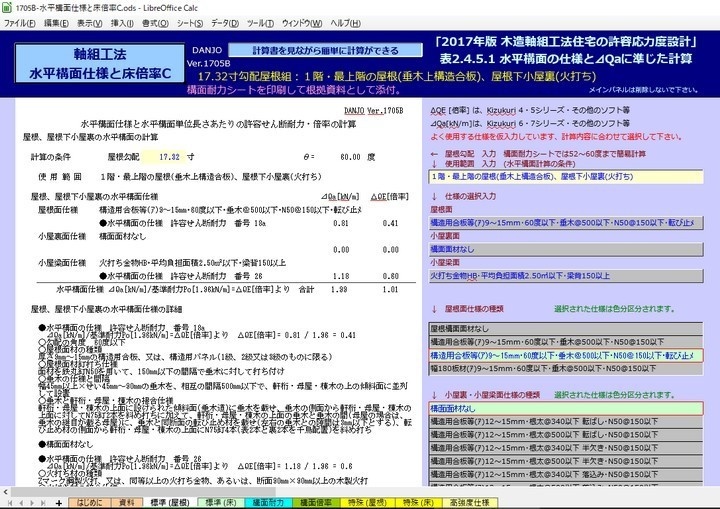Switch to the 特殊 (床) sheet tab
Image resolution: width=720 pixels, height=509 pixels.
click(418, 503)
